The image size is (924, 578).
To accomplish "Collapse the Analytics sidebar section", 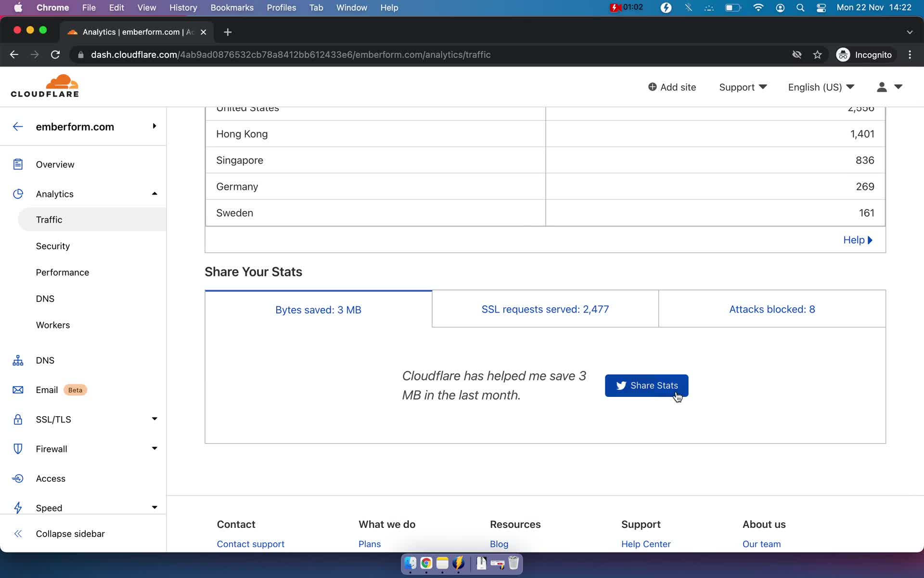I will click(x=154, y=194).
